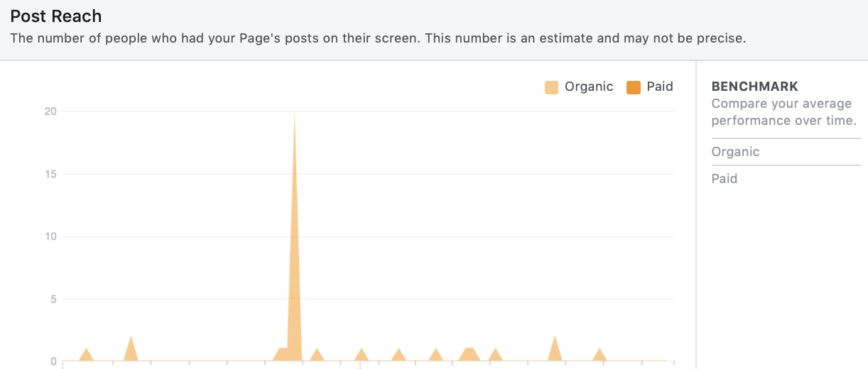Click the peak of 2 near right side
This screenshot has height=369, width=868.
[555, 338]
